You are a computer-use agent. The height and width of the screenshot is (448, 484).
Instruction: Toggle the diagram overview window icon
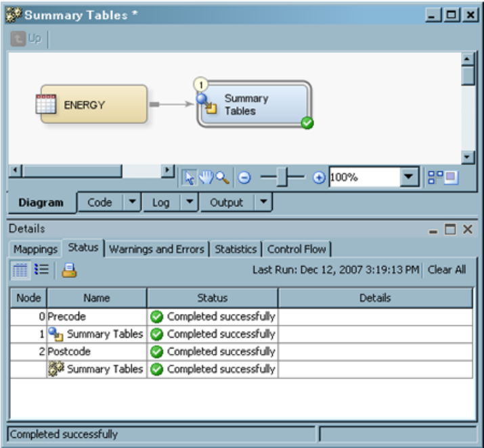[452, 177]
